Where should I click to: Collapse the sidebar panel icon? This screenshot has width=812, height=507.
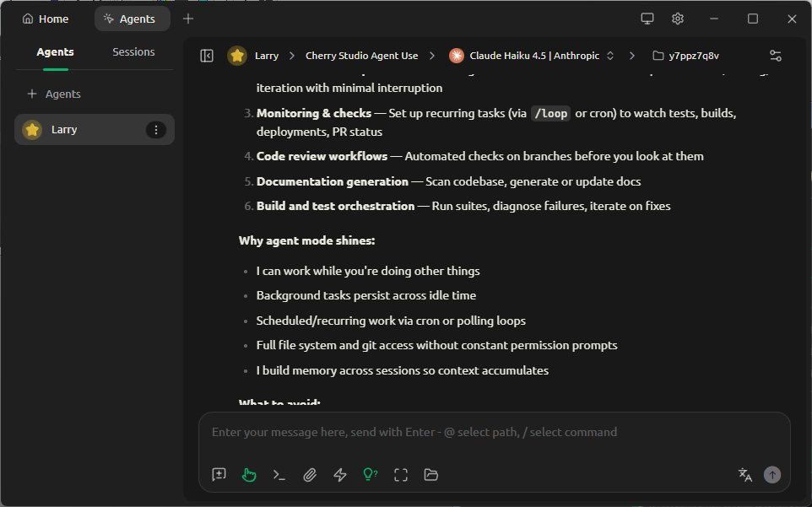pos(207,56)
